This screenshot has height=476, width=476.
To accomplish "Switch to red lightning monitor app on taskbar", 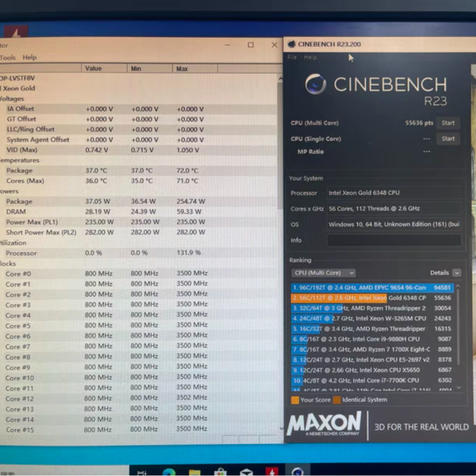I will pyautogui.click(x=272, y=471).
